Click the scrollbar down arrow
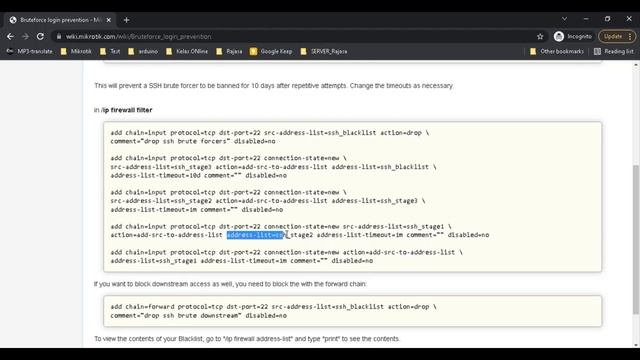The height and width of the screenshot is (360, 640). click(x=636, y=345)
